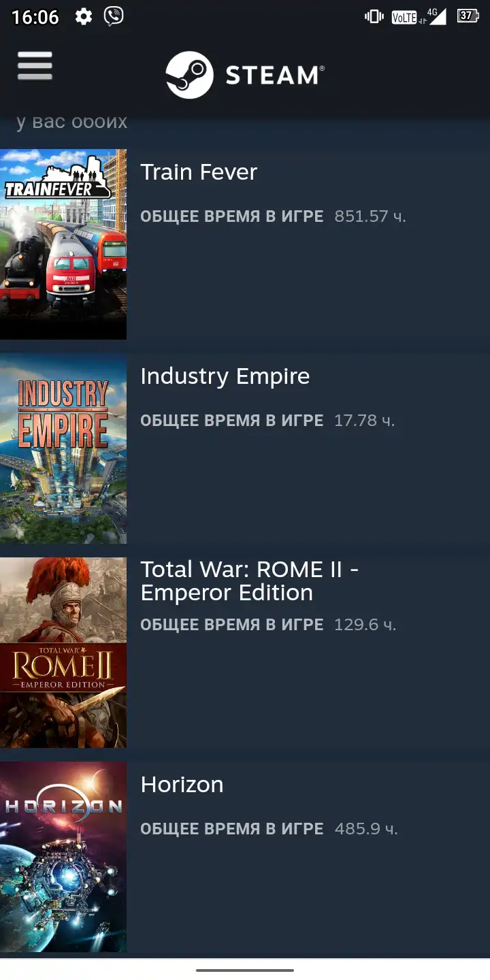
Task: Open Horizon game cover thumbnail
Action: pos(63,857)
